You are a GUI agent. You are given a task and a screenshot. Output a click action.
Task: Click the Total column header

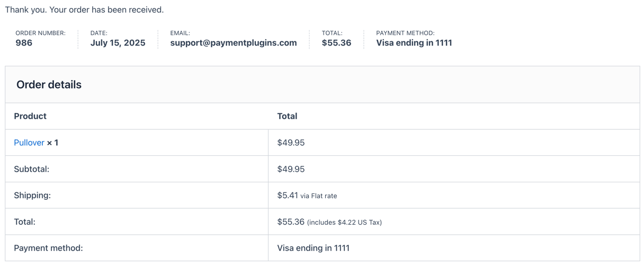coord(287,116)
